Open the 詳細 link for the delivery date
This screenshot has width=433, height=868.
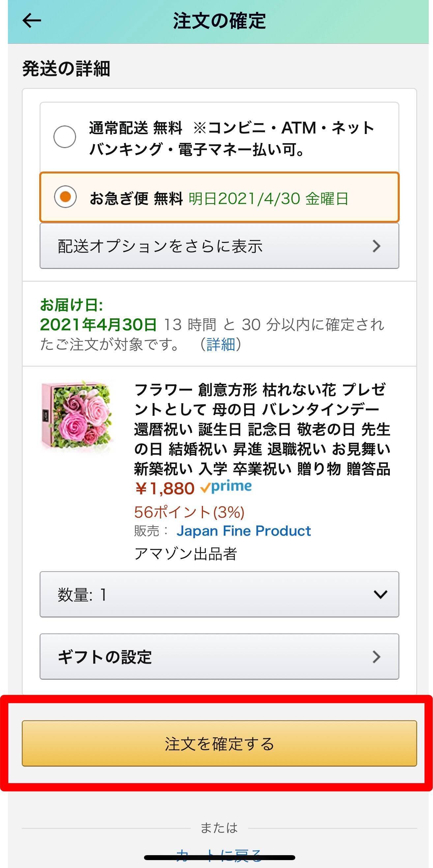[x=220, y=345]
